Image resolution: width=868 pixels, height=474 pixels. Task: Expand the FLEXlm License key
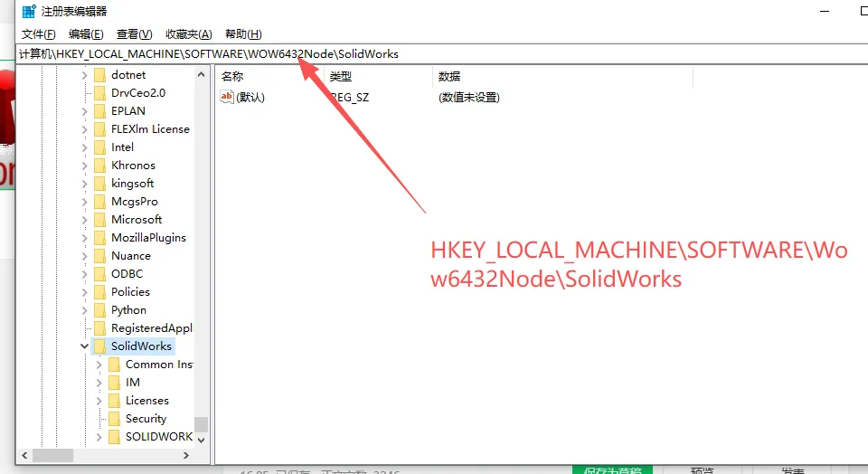tap(84, 129)
